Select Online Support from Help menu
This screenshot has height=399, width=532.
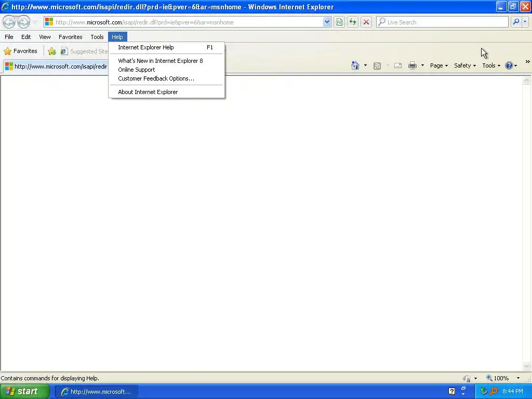click(x=166, y=70)
